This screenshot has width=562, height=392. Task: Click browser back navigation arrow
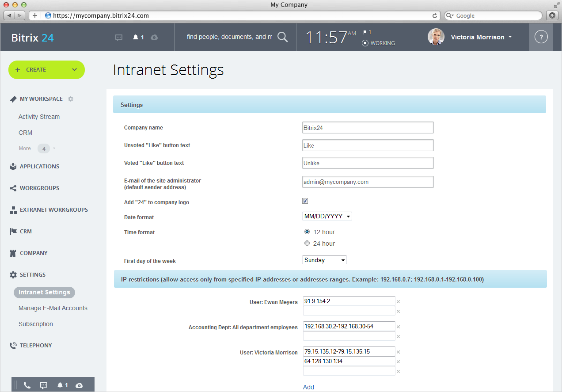9,15
